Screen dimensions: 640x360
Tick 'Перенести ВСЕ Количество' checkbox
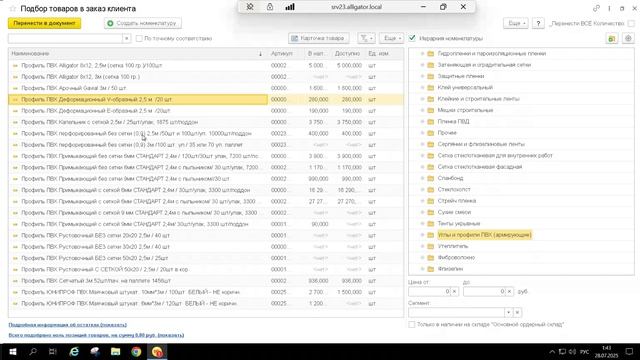click(x=631, y=24)
